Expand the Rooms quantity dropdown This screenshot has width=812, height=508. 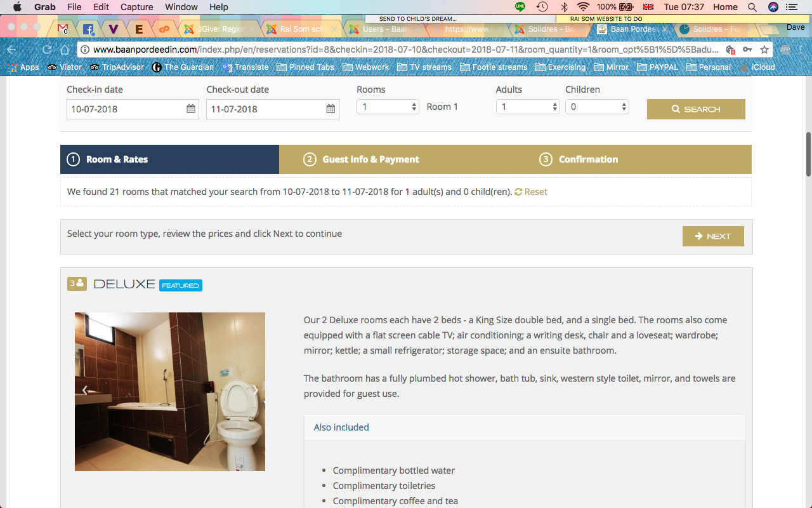click(388, 107)
